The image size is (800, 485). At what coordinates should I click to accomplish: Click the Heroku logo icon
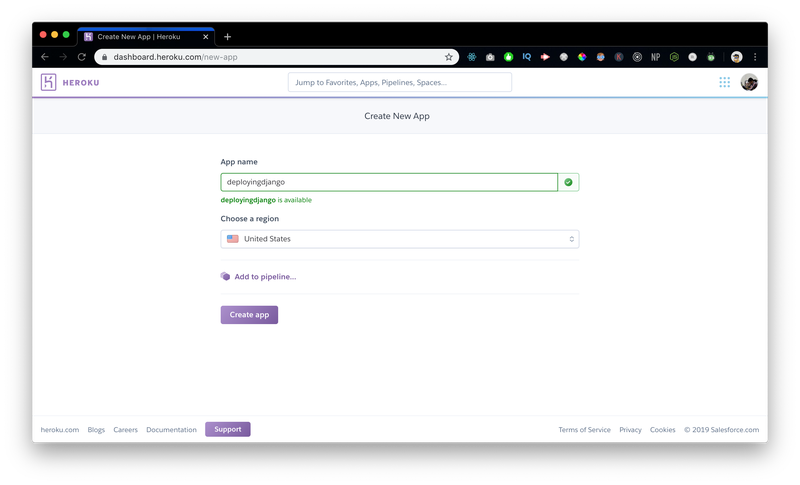[48, 82]
